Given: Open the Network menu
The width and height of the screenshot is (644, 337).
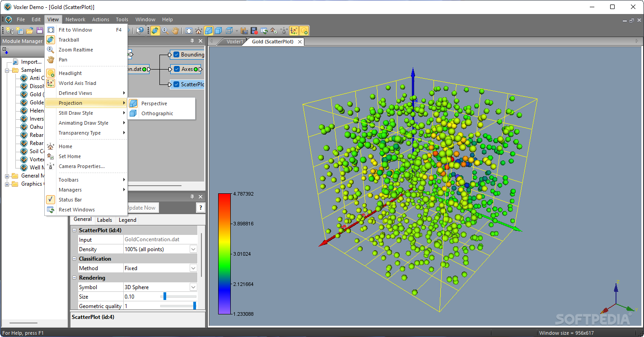Looking at the screenshot, I should tap(75, 19).
